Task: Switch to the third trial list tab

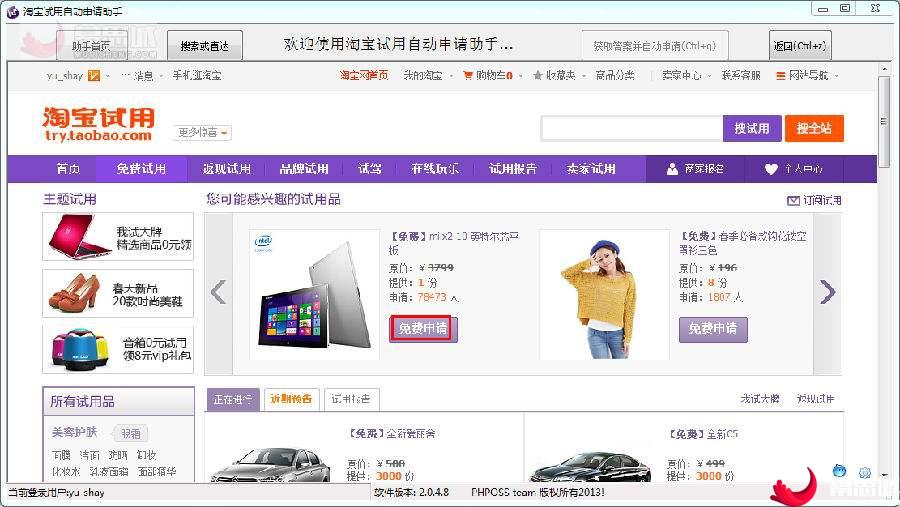Action: click(351, 399)
